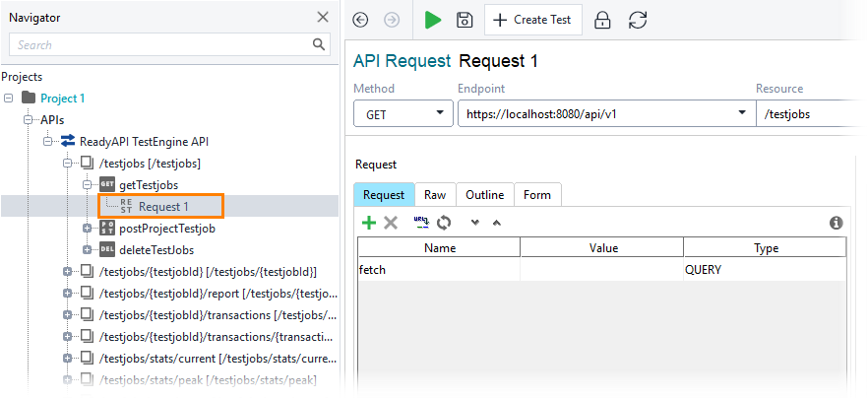Select Request 1 in the Navigator tree
Viewport: 868px width, 399px height.
163,206
